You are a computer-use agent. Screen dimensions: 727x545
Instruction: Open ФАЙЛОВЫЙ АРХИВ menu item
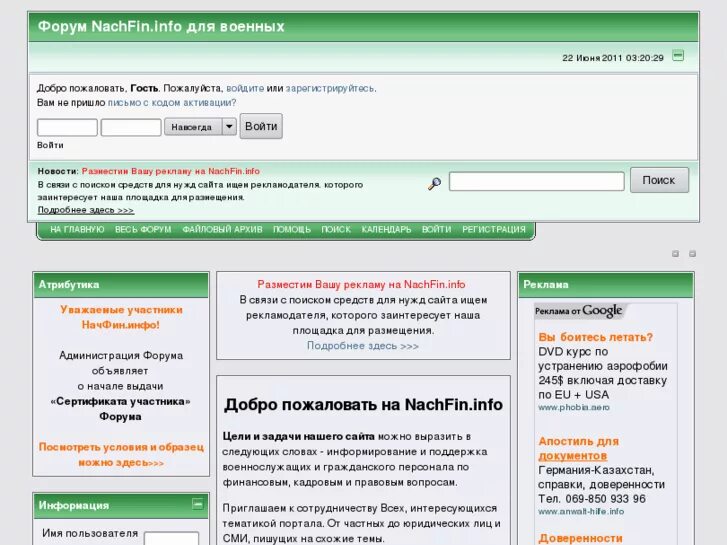click(222, 229)
